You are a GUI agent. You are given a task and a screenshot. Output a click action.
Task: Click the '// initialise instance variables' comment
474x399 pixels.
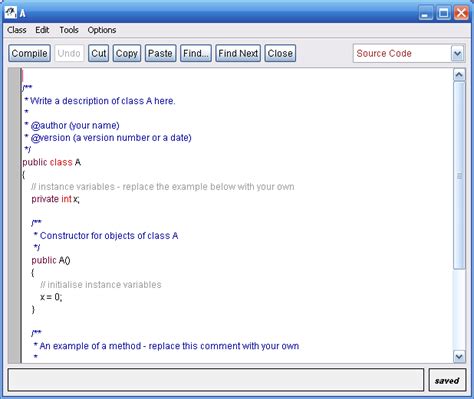[101, 285]
